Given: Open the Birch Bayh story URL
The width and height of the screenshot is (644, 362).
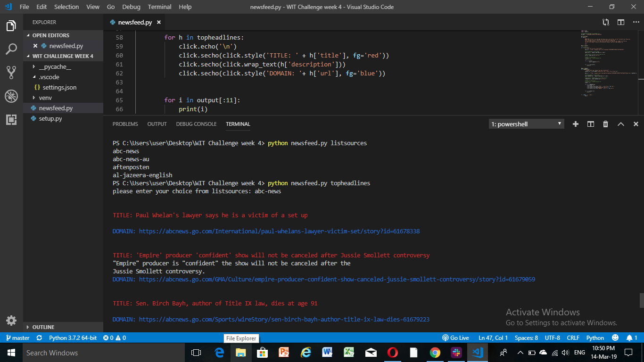Looking at the screenshot, I should tap(284, 320).
